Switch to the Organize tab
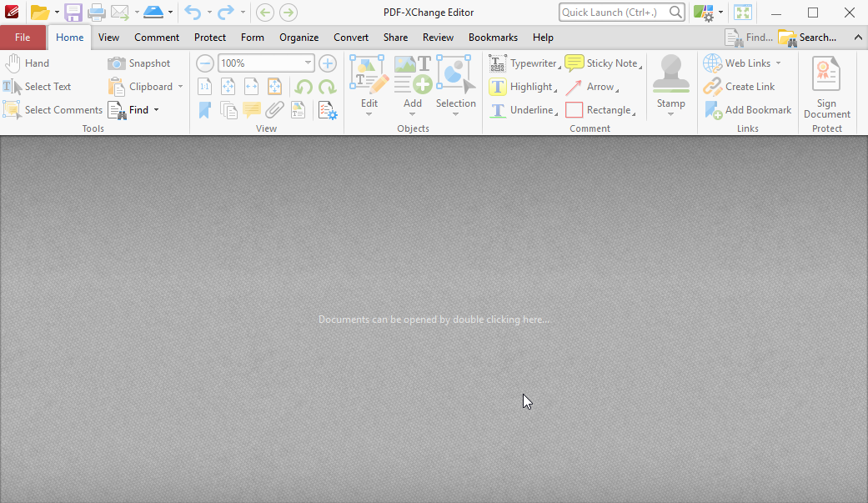This screenshot has width=868, height=503. coord(299,37)
